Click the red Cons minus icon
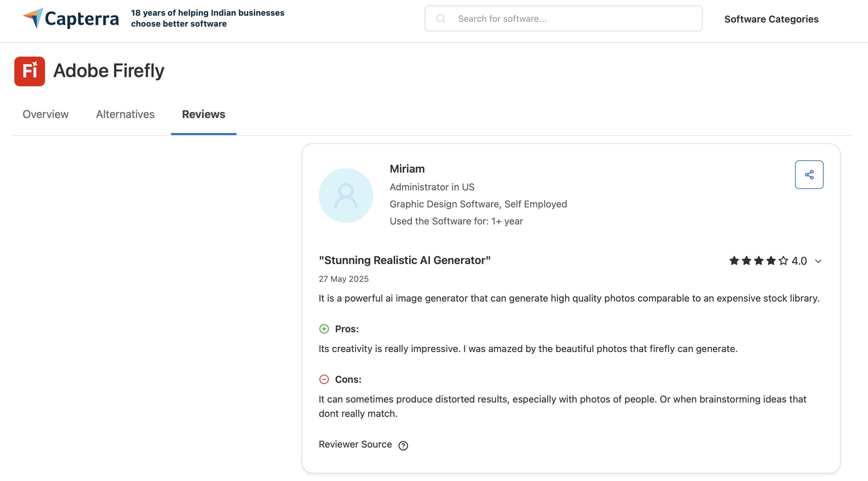 coord(324,379)
